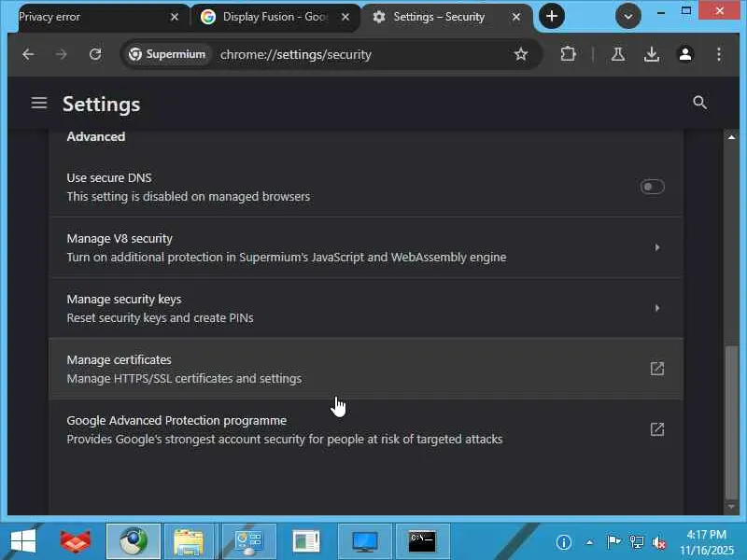Expand Manage security keys arrow
The width and height of the screenshot is (747, 560).
(657, 308)
